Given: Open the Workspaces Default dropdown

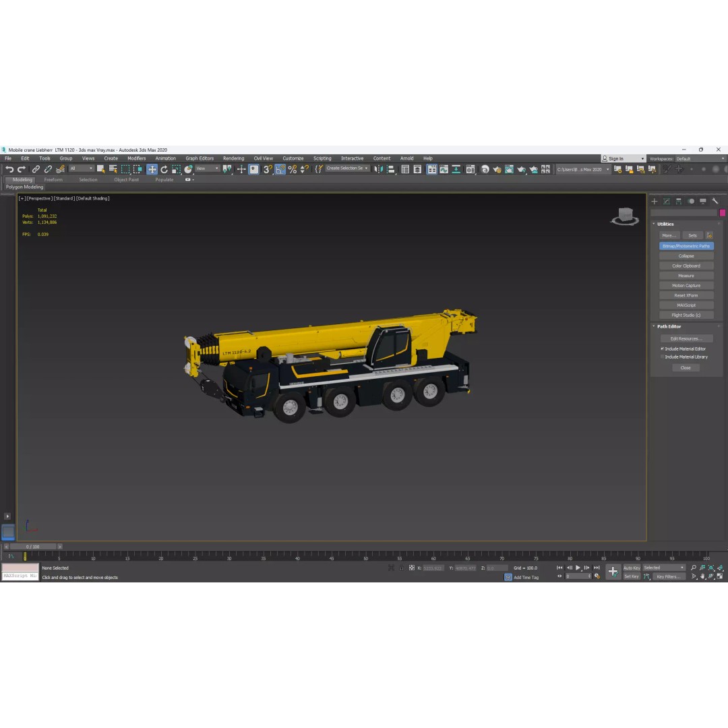Looking at the screenshot, I should tap(700, 159).
